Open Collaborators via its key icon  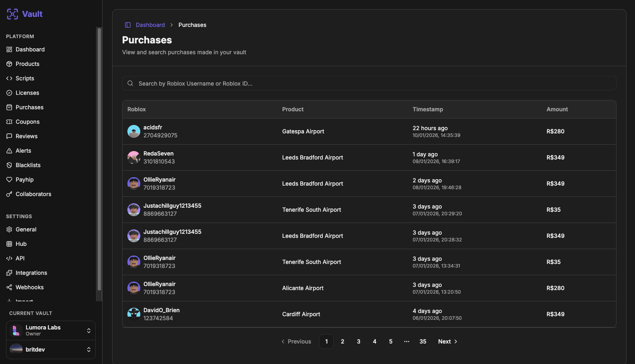click(9, 194)
